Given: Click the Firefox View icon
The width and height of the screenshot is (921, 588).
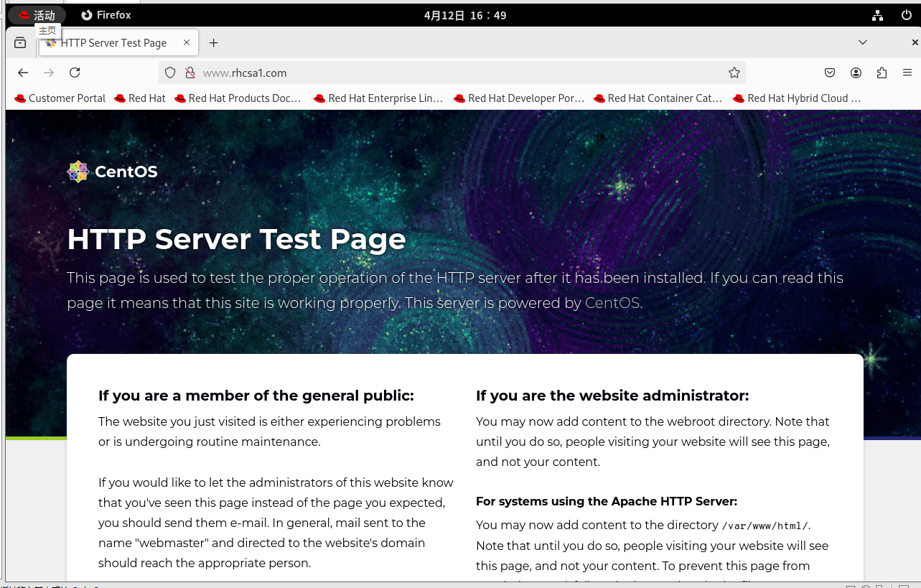Looking at the screenshot, I should 20,43.
